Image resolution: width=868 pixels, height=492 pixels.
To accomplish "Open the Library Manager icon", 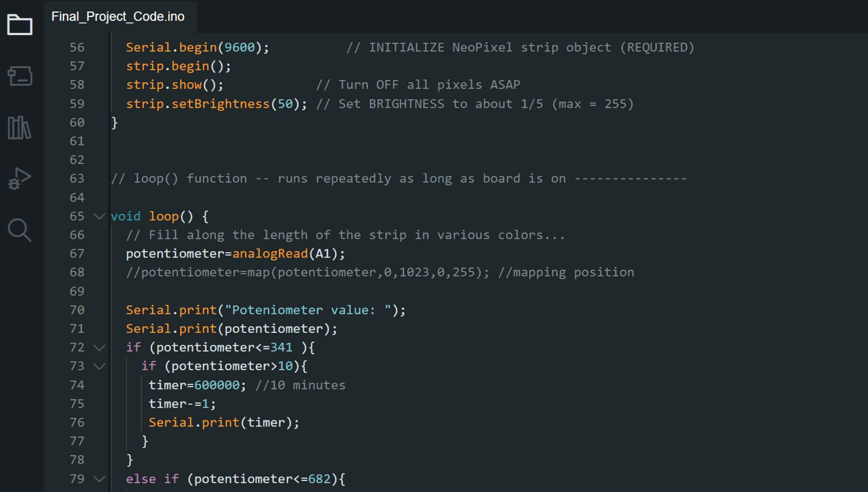I will 20,127.
